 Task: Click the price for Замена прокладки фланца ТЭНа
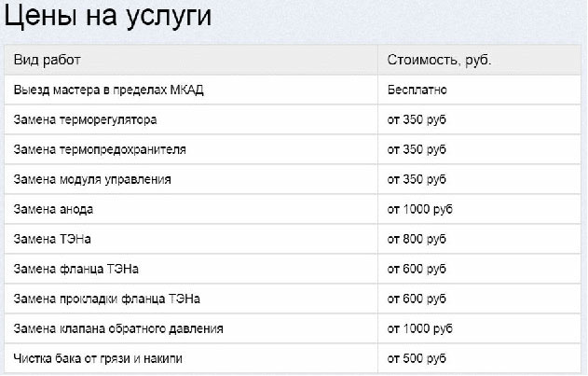click(417, 299)
